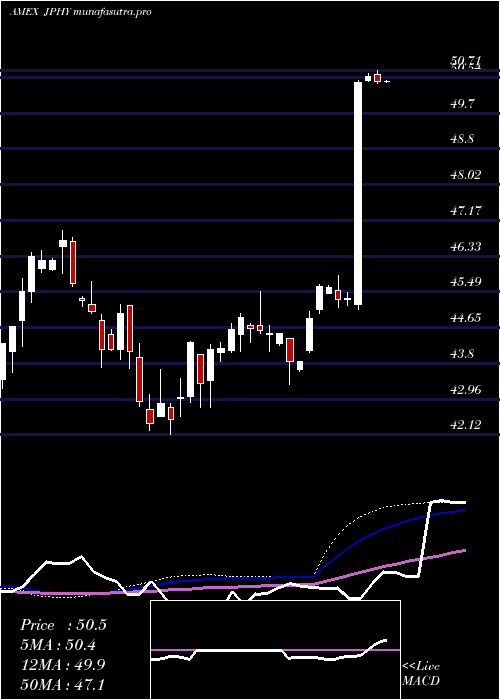The height and width of the screenshot is (700, 500).
Task: Select the 47.17 price axis label
Action: pyautogui.click(x=466, y=210)
